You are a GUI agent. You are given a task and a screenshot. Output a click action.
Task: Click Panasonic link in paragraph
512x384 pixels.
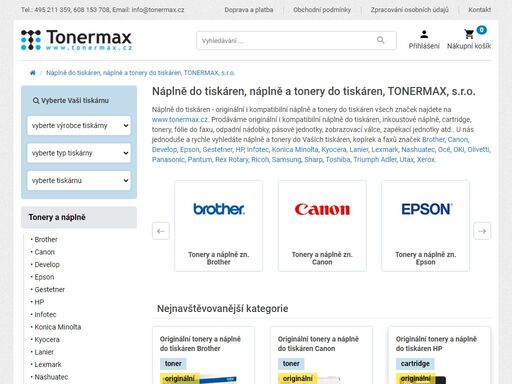coord(168,159)
